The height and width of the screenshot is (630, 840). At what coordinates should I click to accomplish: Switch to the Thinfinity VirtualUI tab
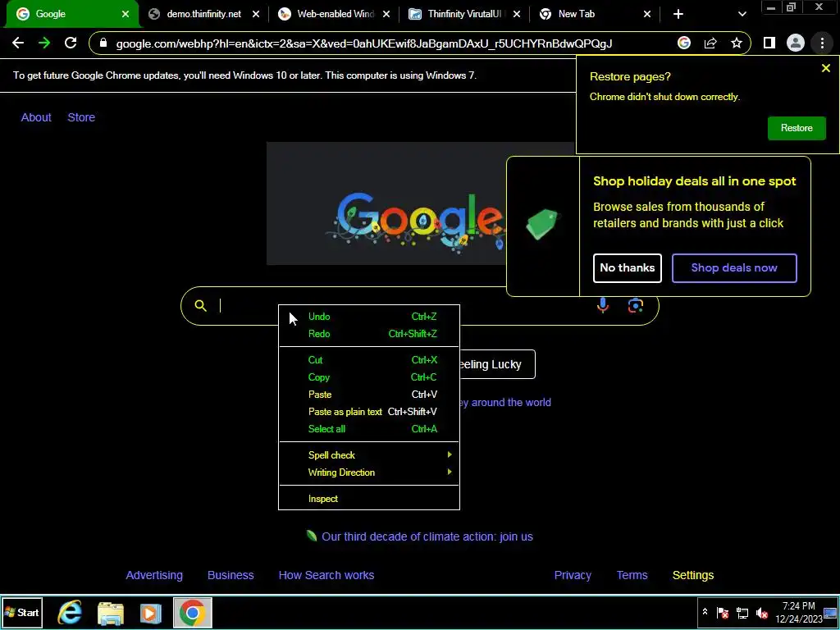pos(465,14)
